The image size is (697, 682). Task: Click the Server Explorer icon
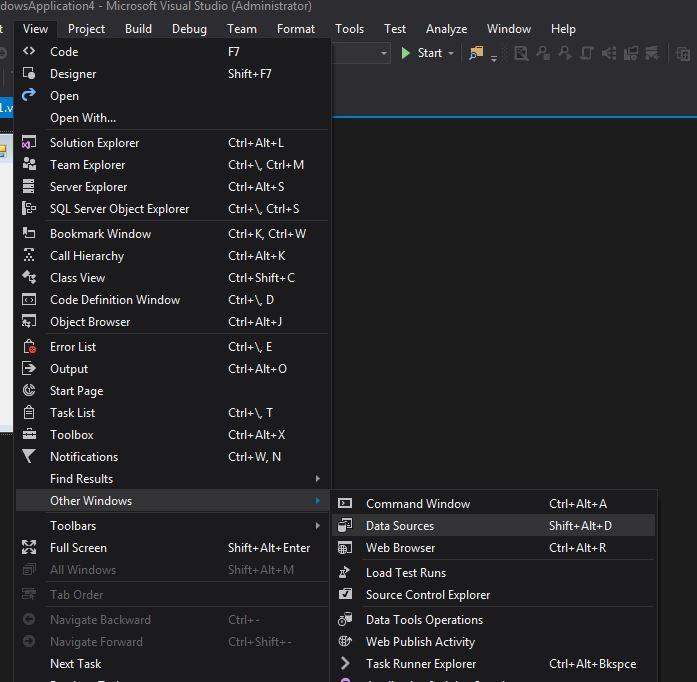[29, 186]
